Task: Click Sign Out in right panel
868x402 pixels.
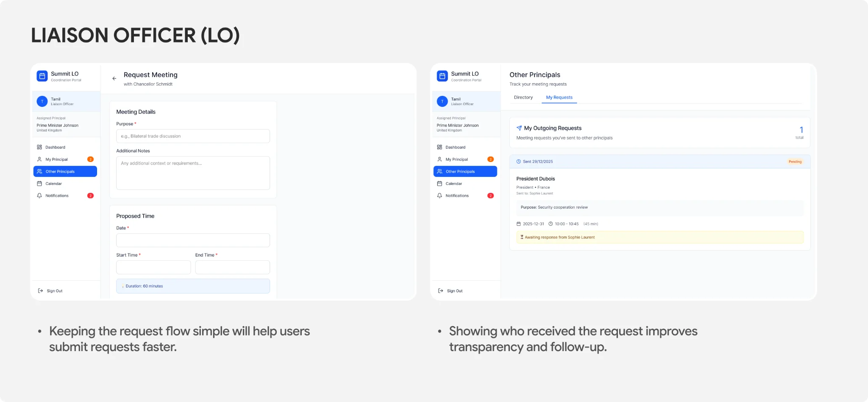Action: click(451, 291)
